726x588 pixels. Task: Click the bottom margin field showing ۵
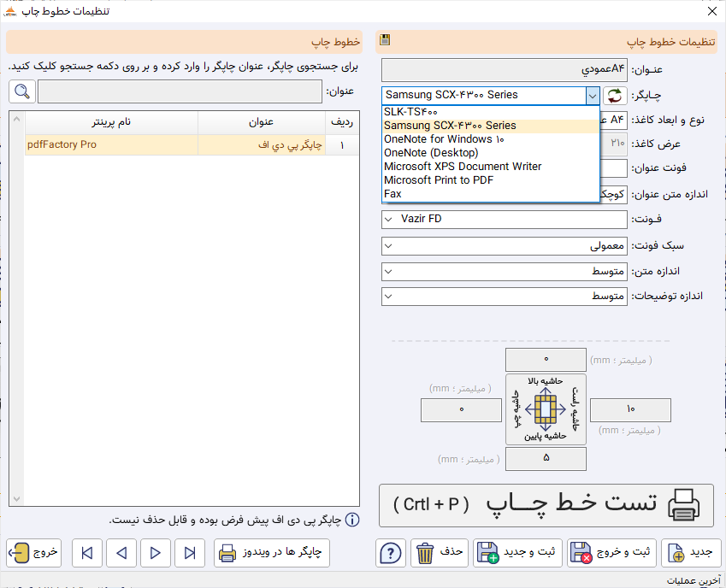[546, 458]
